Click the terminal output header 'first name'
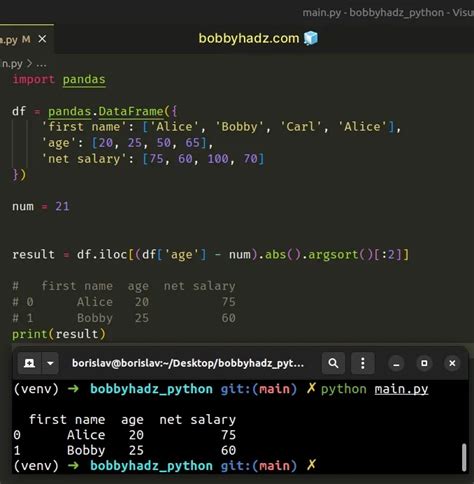Screen dimensions: 474x484 click(x=67, y=419)
